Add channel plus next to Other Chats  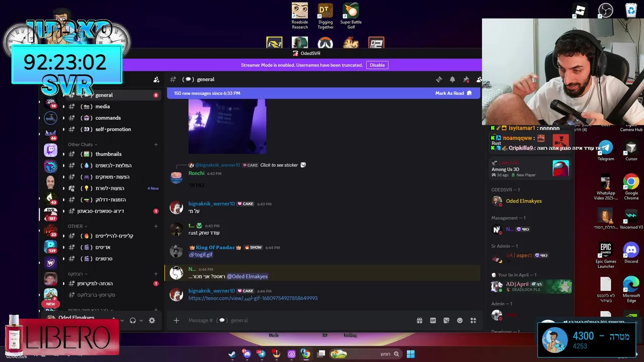(x=155, y=144)
